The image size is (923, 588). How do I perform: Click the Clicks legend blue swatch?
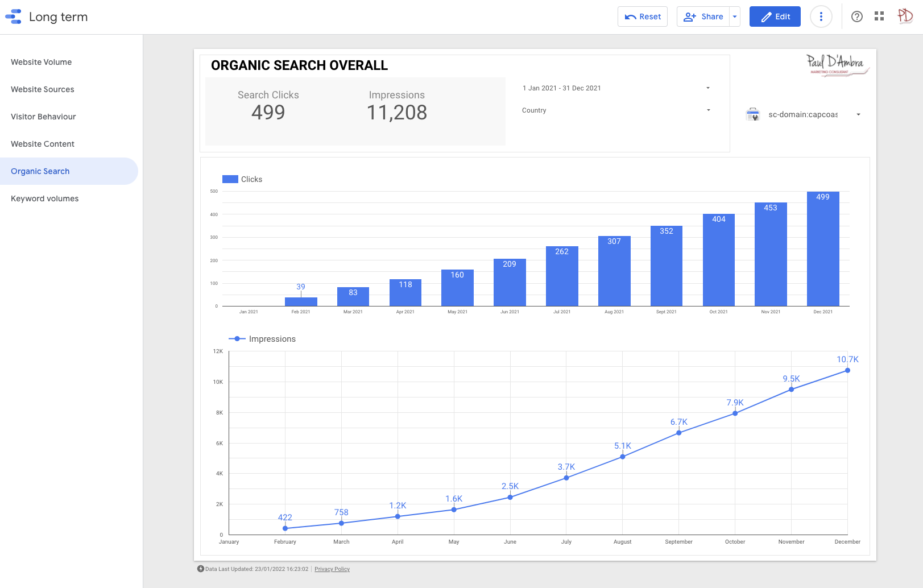(x=230, y=179)
